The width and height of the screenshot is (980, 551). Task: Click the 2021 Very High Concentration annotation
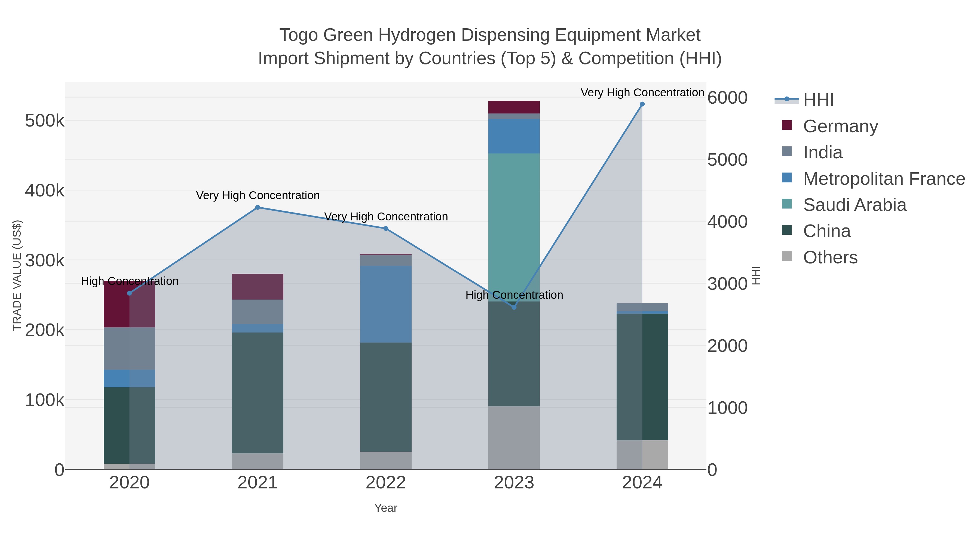point(258,195)
